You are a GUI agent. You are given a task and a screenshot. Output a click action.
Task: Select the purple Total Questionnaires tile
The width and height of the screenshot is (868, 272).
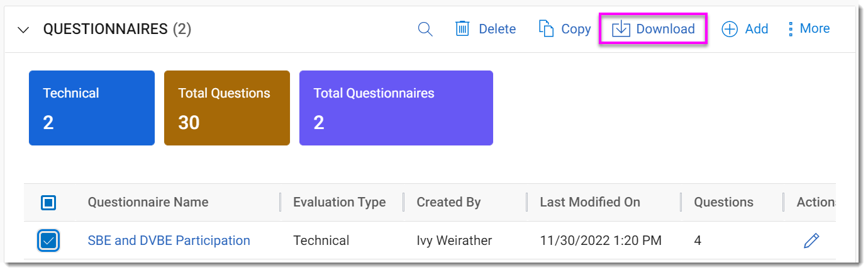396,108
